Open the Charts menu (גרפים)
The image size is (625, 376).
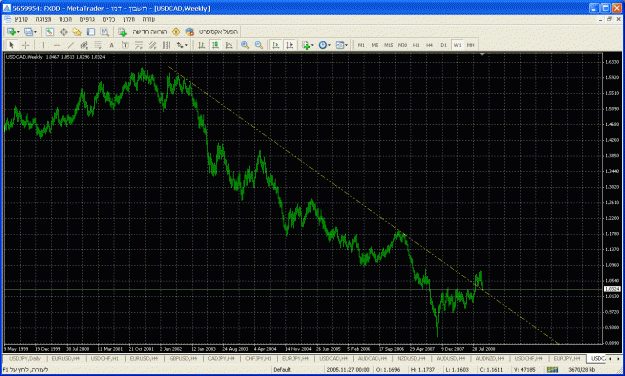click(x=87, y=19)
